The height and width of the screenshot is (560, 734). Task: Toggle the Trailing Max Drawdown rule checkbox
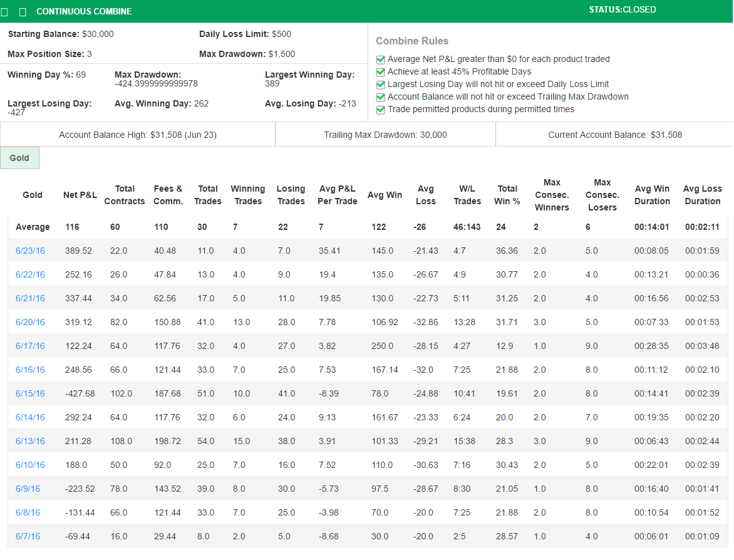(380, 97)
